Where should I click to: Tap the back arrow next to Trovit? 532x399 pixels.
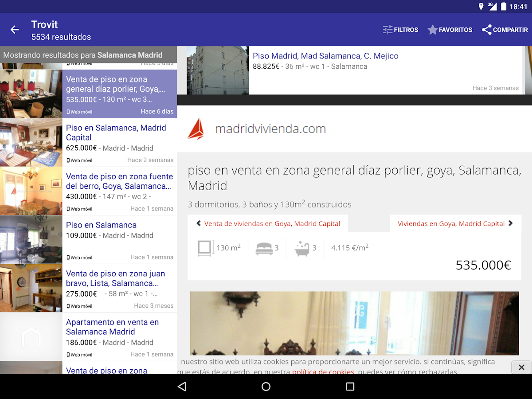click(x=15, y=30)
